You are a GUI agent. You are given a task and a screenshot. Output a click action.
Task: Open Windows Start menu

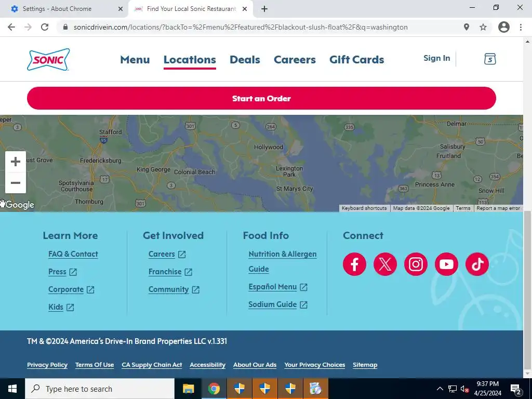click(12, 389)
